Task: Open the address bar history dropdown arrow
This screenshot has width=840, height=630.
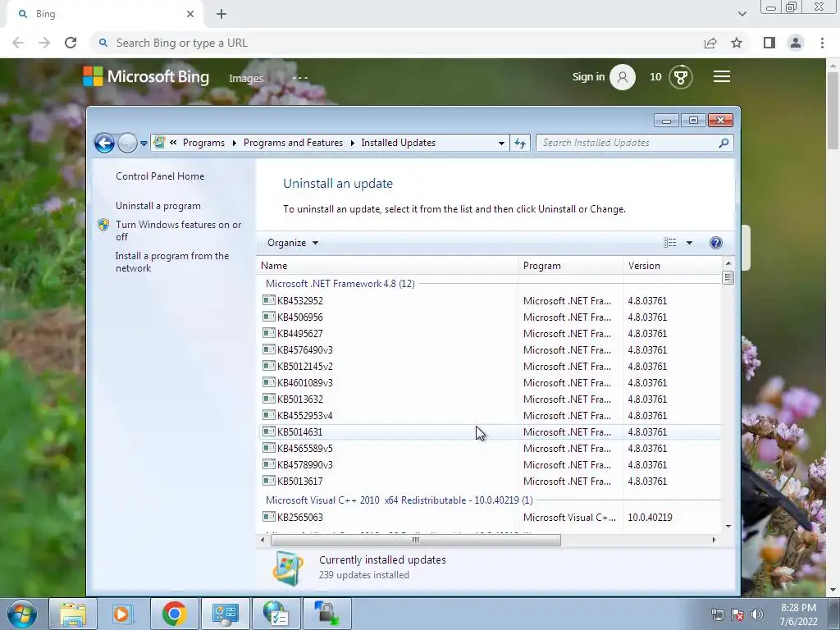Action: 501,143
